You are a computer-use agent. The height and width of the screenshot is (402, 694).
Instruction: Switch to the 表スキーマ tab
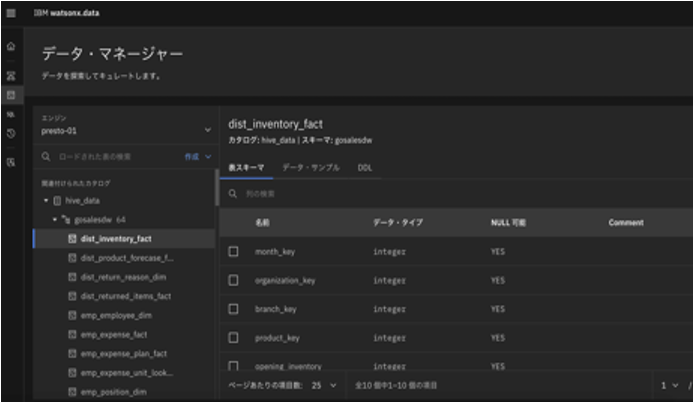(246, 168)
